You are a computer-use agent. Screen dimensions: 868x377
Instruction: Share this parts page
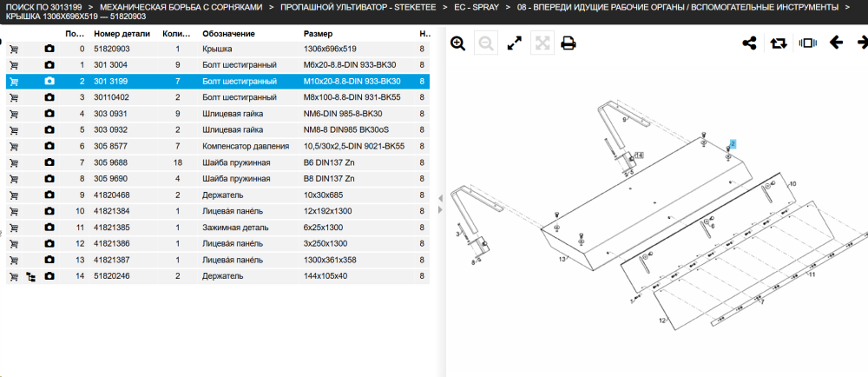749,43
